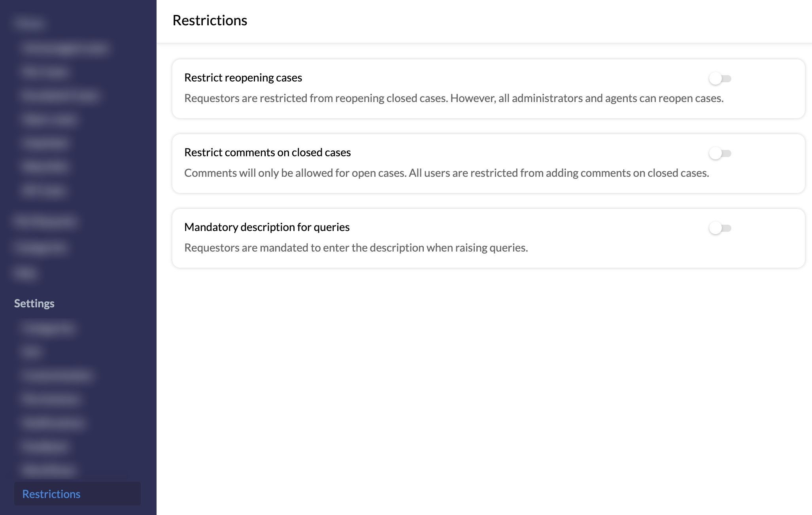Open blurred sidebar item directly above Restrictions
This screenshot has height=515, width=812.
click(49, 470)
